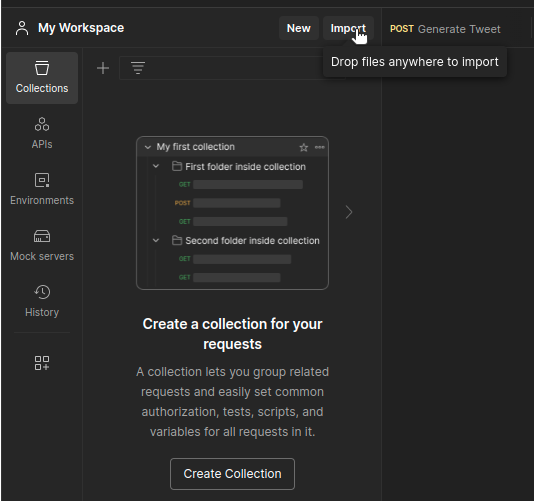
Task: Click the Create Collection button
Action: tap(232, 474)
